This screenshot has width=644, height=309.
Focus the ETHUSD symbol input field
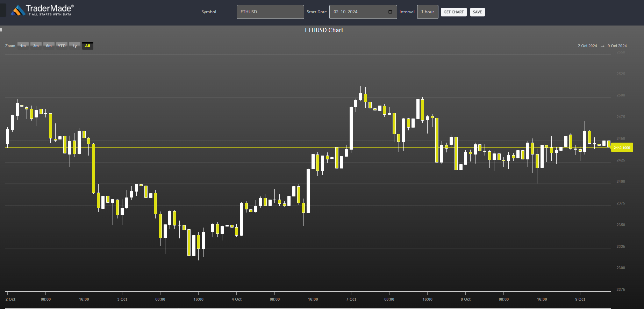click(x=270, y=12)
